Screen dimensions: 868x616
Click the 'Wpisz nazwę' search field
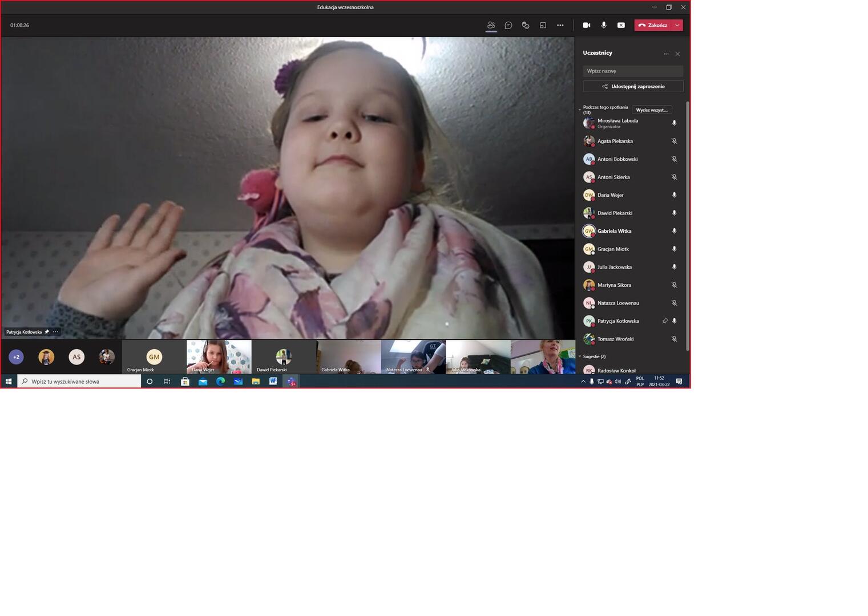pyautogui.click(x=633, y=71)
